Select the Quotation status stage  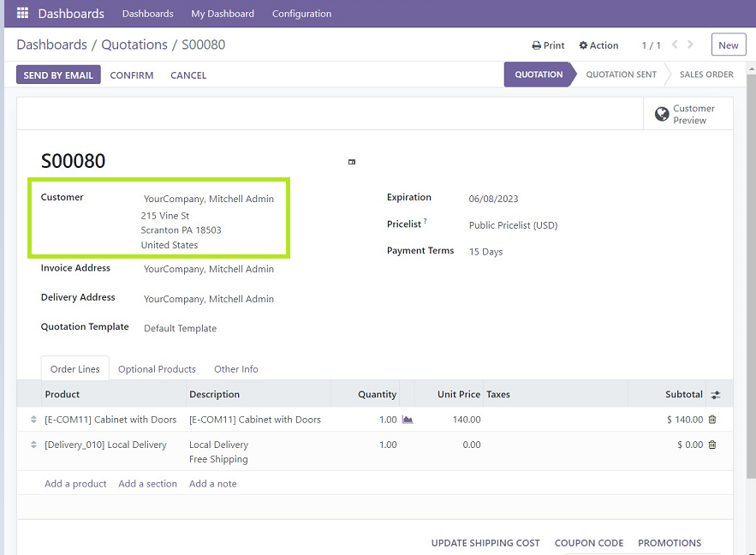click(539, 75)
